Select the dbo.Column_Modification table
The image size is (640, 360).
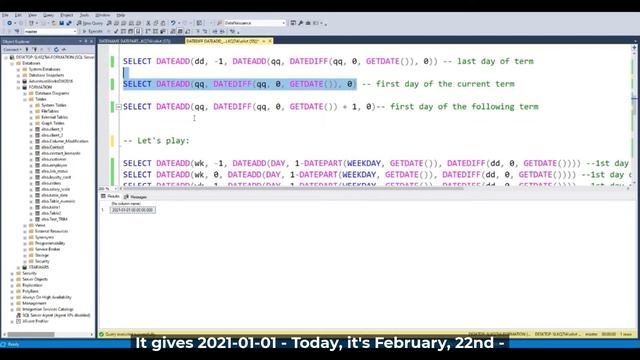tap(64, 141)
